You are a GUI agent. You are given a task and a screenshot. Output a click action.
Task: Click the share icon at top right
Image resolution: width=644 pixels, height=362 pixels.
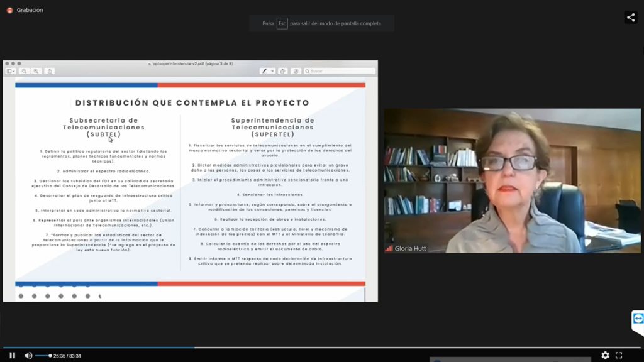631,17
